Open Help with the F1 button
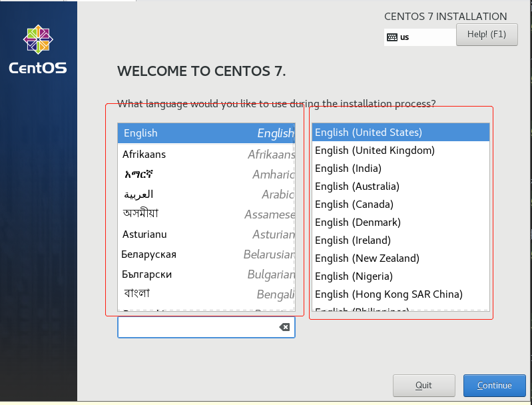This screenshot has width=532, height=405. (487, 35)
